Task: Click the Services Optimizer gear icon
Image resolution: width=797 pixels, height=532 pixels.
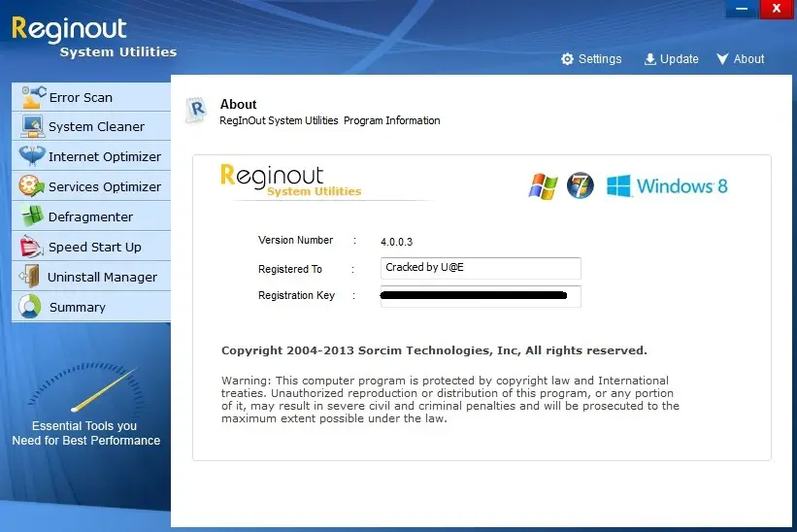Action: pyautogui.click(x=31, y=186)
